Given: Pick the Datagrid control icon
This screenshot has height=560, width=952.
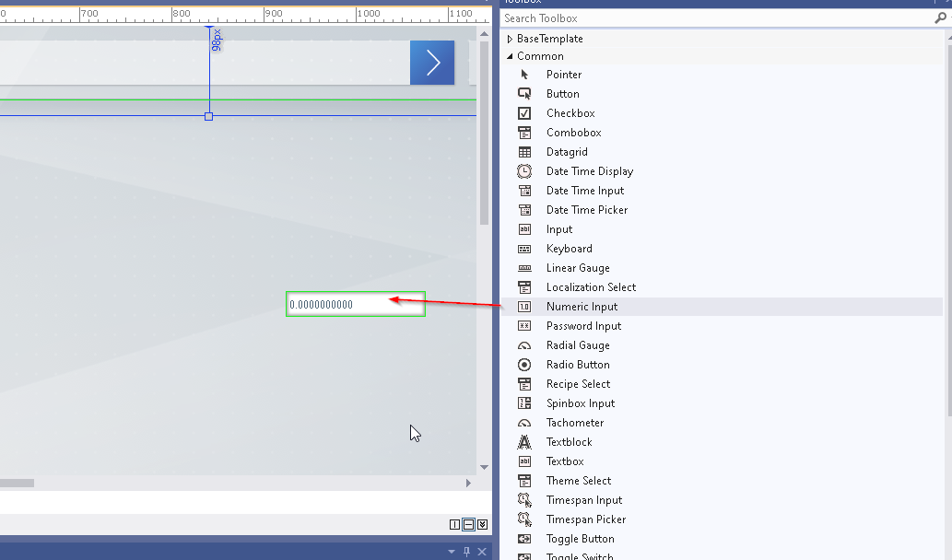Looking at the screenshot, I should click(524, 152).
